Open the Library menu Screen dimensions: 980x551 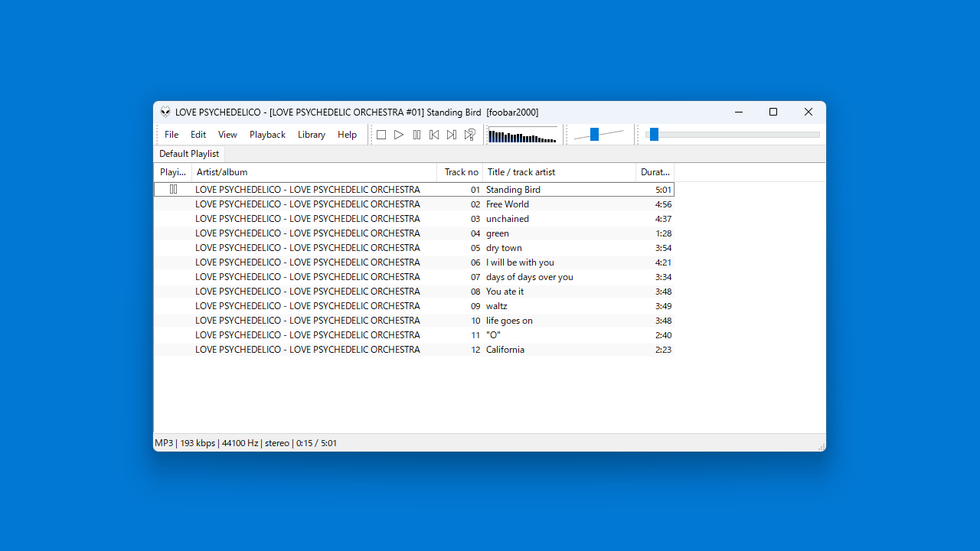[312, 135]
